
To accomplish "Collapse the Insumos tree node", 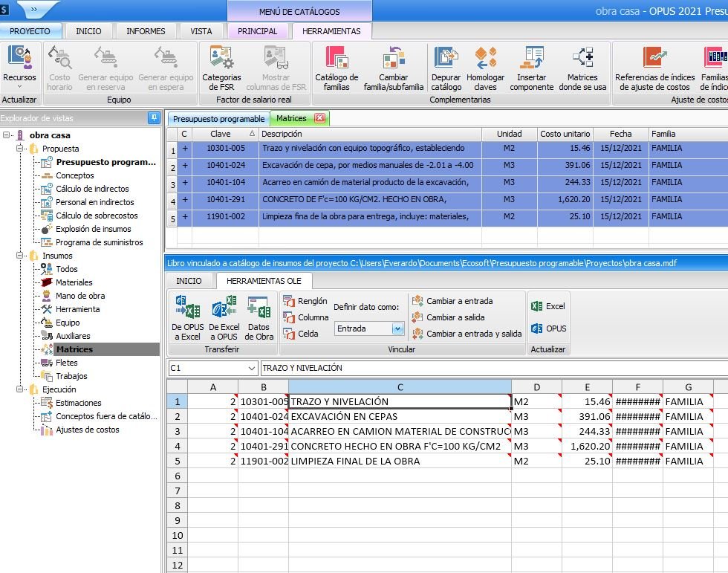I will point(20,256).
